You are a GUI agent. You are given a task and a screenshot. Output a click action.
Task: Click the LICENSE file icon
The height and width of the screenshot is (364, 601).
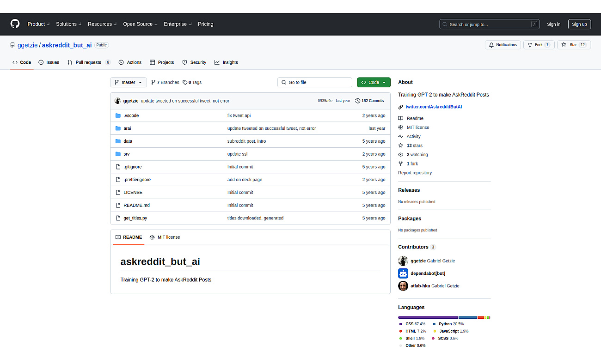(x=118, y=192)
